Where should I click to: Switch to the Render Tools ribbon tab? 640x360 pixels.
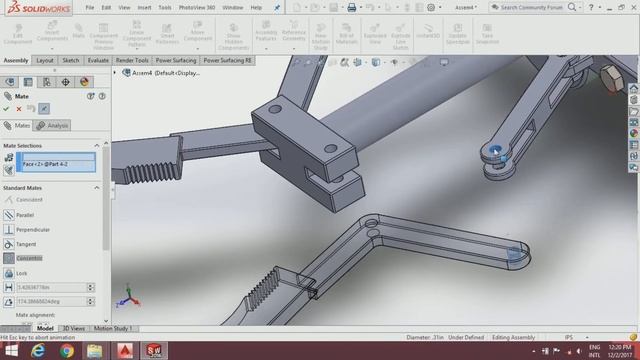[132, 60]
